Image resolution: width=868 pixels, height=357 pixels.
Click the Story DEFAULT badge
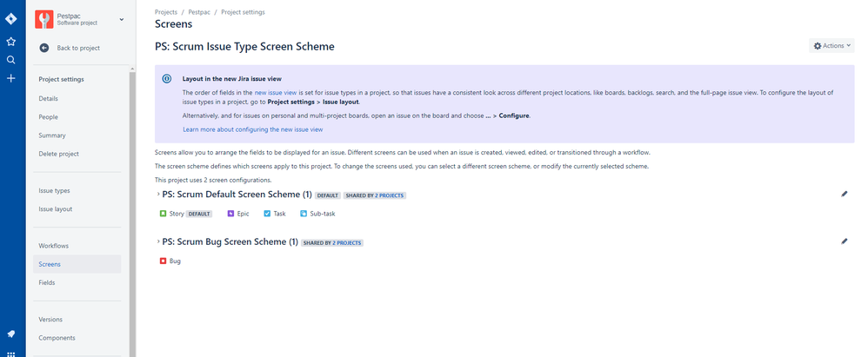click(x=198, y=214)
